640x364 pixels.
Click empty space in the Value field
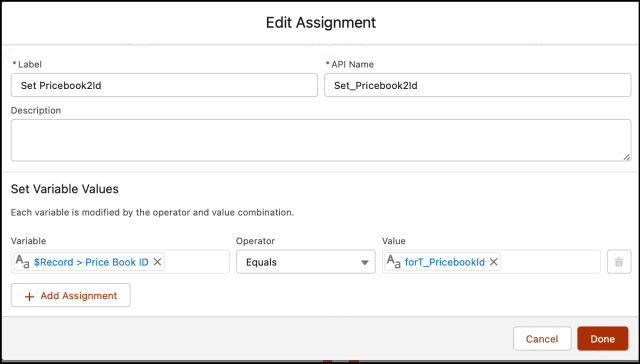(550, 262)
